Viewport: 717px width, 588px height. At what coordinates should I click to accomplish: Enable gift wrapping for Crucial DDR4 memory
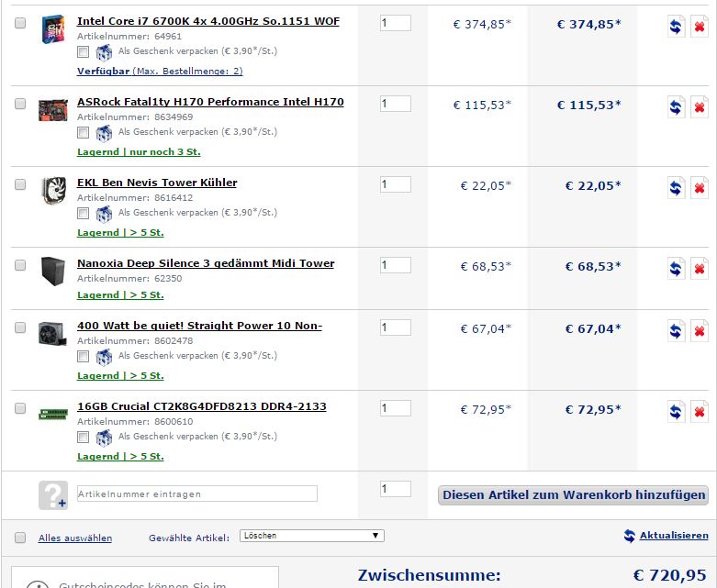pos(83,438)
